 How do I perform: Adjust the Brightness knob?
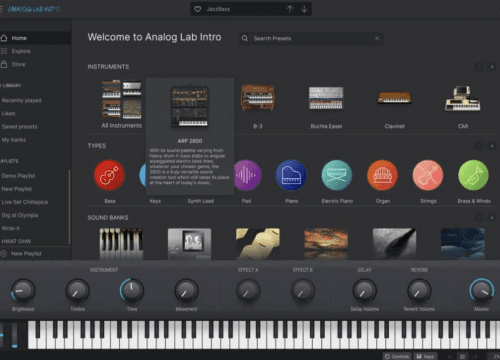(23, 290)
